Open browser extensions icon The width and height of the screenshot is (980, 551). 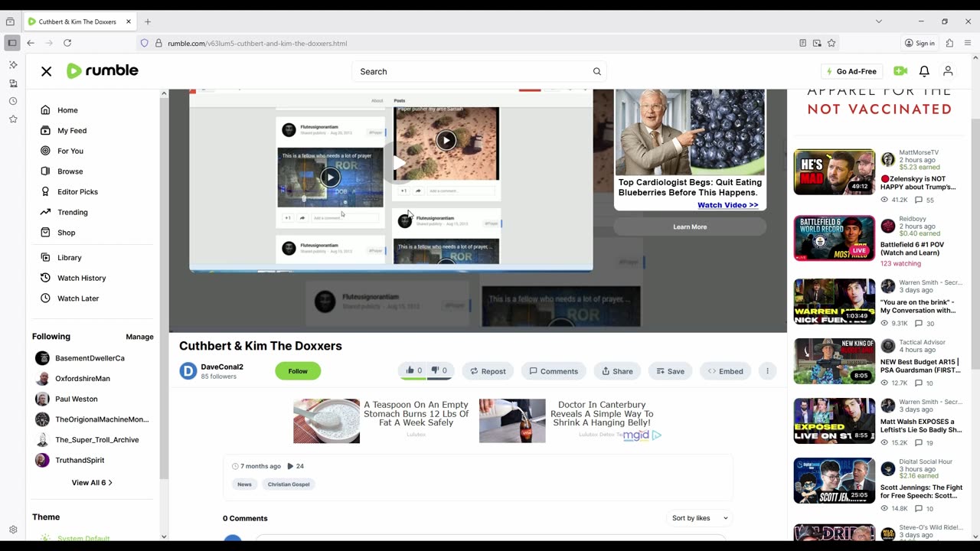tap(949, 43)
